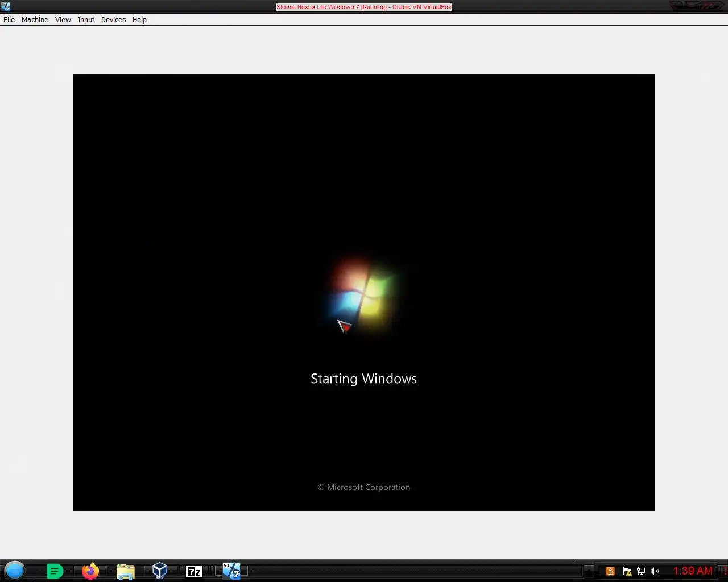Image resolution: width=728 pixels, height=582 pixels.
Task: Open the File menu
Action: click(x=9, y=19)
